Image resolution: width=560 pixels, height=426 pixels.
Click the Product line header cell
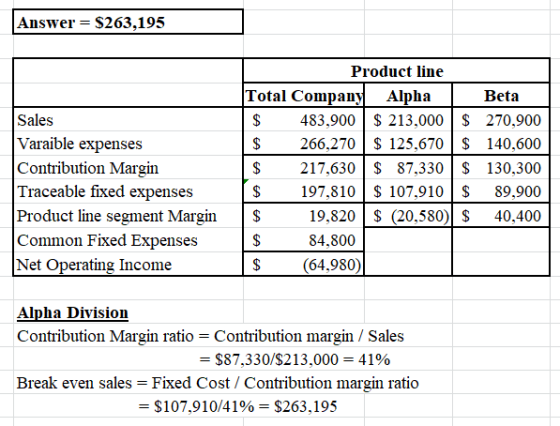tap(396, 71)
